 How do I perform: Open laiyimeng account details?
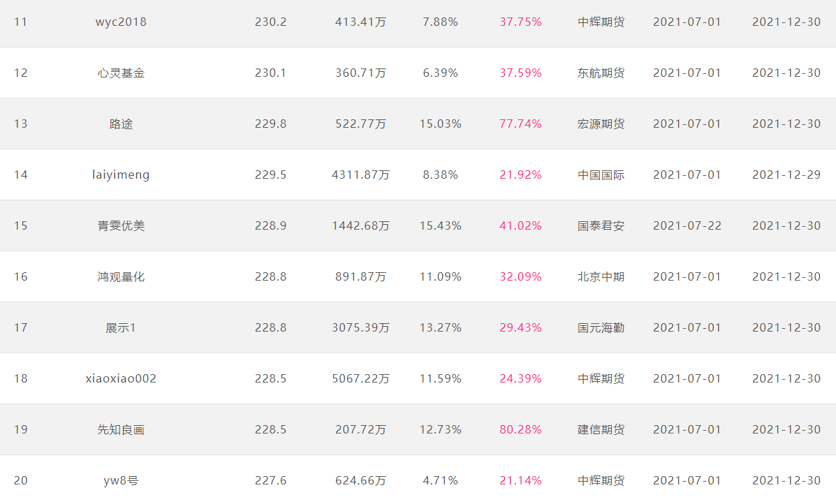121,175
